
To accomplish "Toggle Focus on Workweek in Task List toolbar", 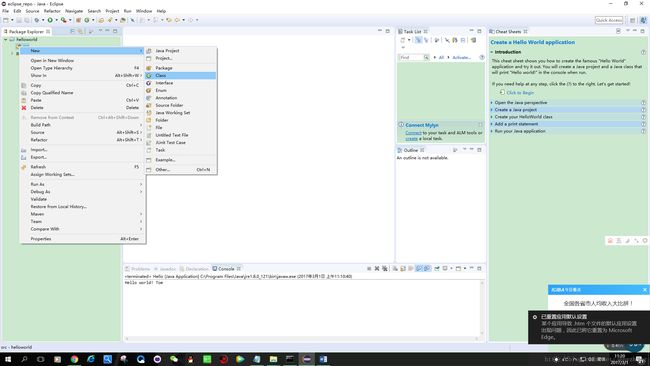I will [x=437, y=40].
